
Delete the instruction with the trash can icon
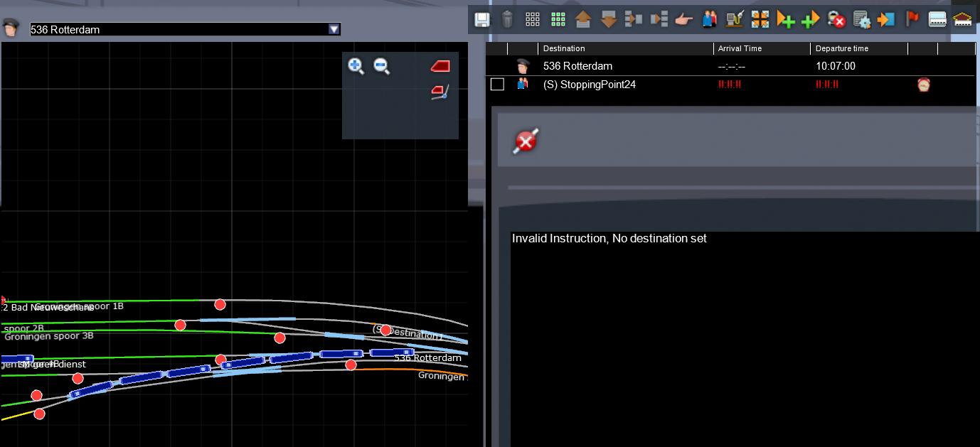click(507, 19)
